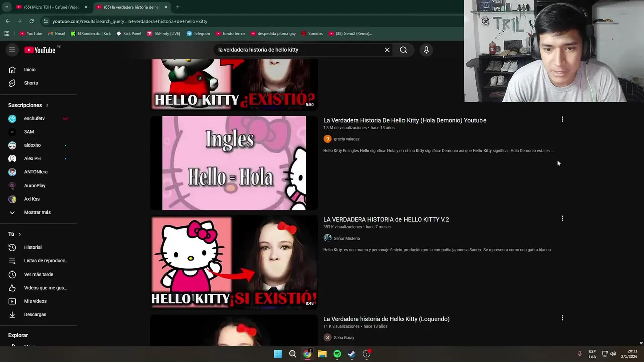
Task: Open Windows Start menu
Action: (x=278, y=354)
